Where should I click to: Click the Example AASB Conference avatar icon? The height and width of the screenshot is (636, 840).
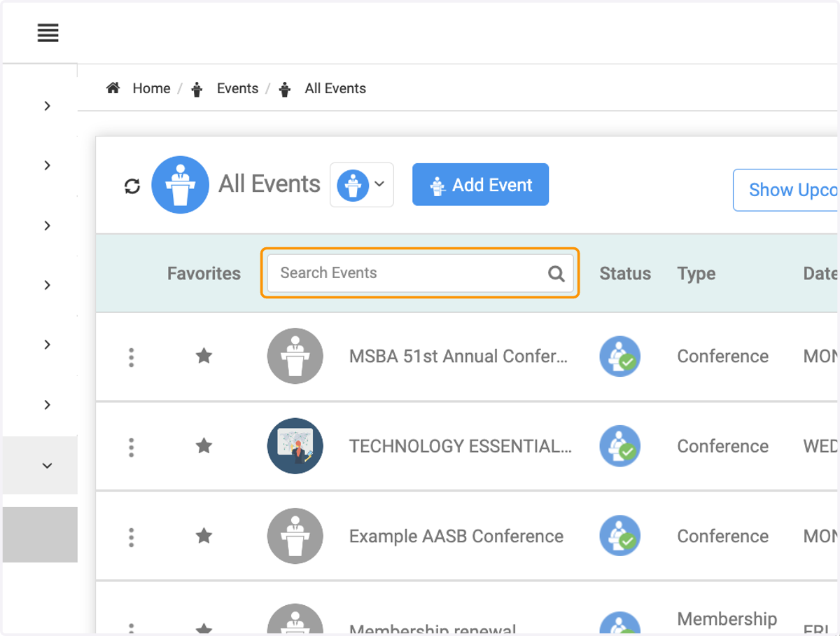tap(295, 536)
